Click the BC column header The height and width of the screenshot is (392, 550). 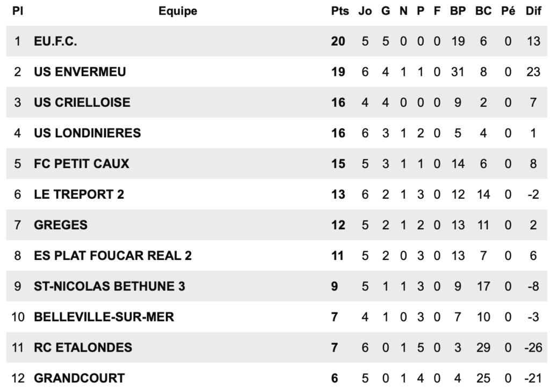(x=483, y=11)
